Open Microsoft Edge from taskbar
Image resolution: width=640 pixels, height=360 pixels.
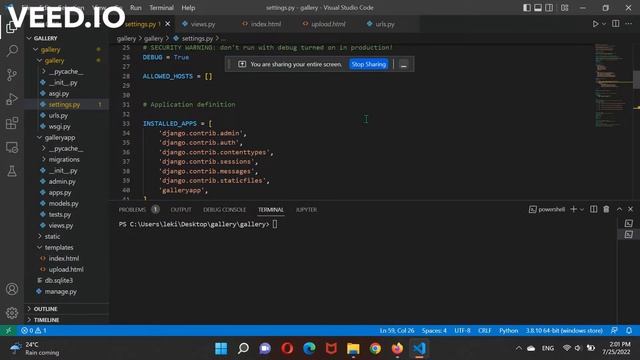(309, 349)
